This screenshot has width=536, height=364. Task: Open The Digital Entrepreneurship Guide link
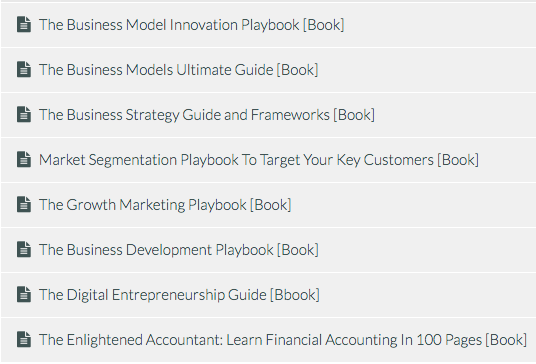(x=179, y=295)
